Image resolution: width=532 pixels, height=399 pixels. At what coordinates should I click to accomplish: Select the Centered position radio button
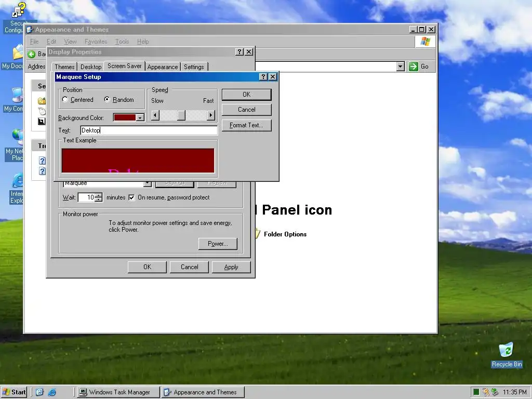[65, 99]
